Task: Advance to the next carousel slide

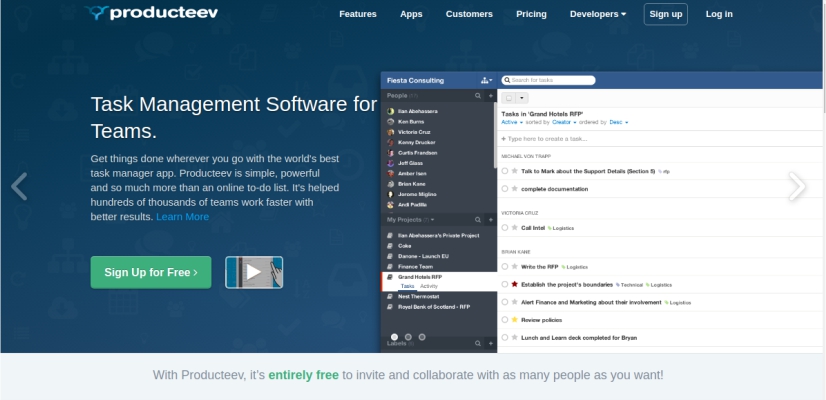Action: click(x=797, y=187)
